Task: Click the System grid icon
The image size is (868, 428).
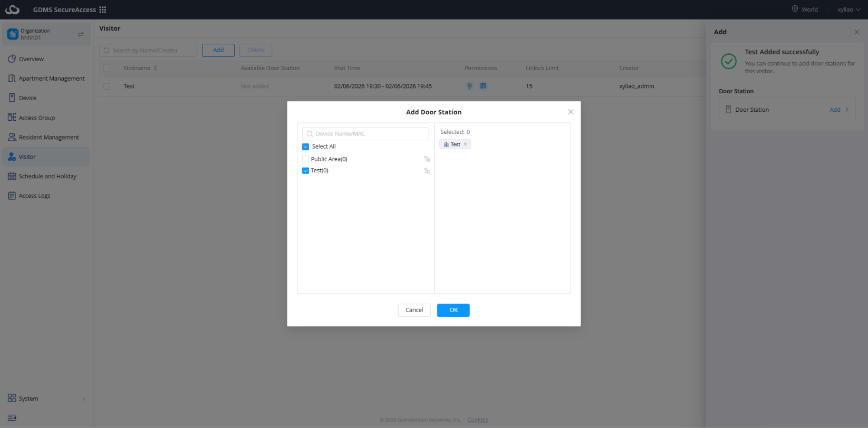Action: [x=12, y=398]
